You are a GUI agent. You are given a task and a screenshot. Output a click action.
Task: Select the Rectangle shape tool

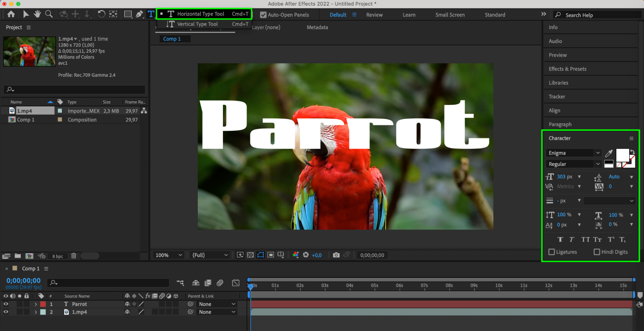[x=128, y=14]
